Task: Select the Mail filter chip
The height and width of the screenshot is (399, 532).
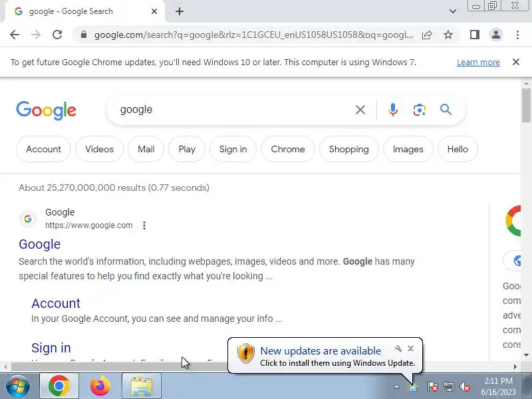Action: pos(146,149)
